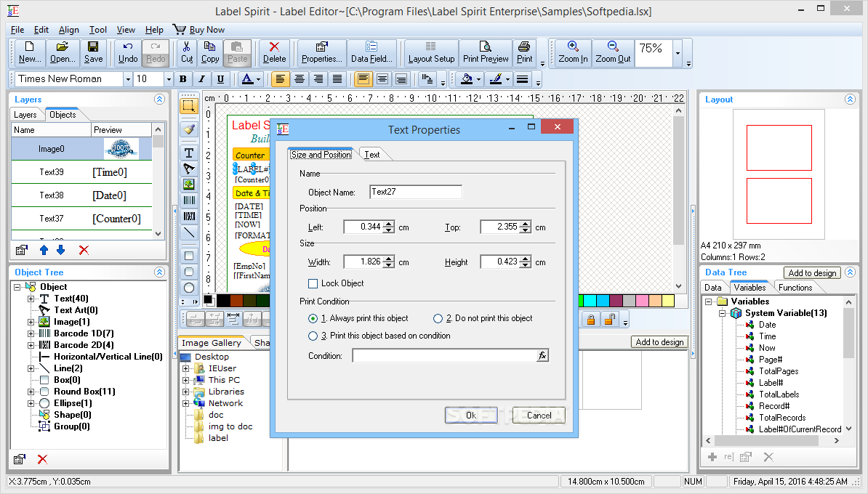Screen dimensions: 868x494
Task: Expand the Barcode 1D(7) node
Action: click(x=31, y=333)
